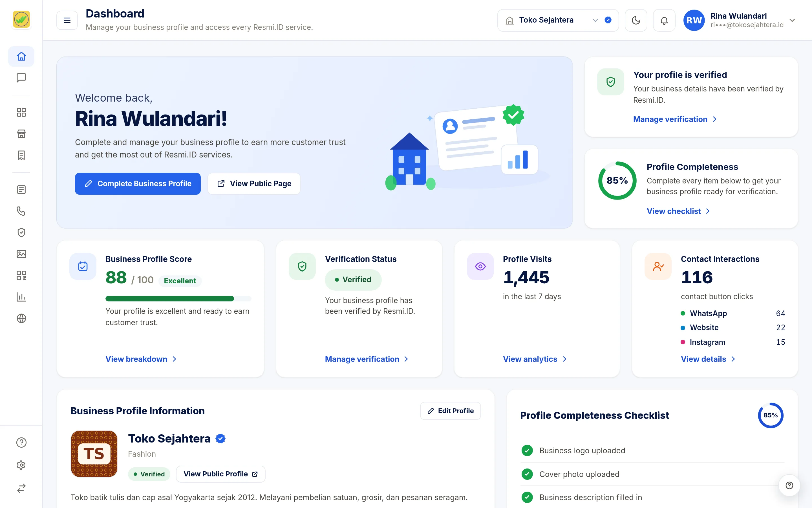Click the masked email ri•••@tokosejahtera.id

pos(747,25)
